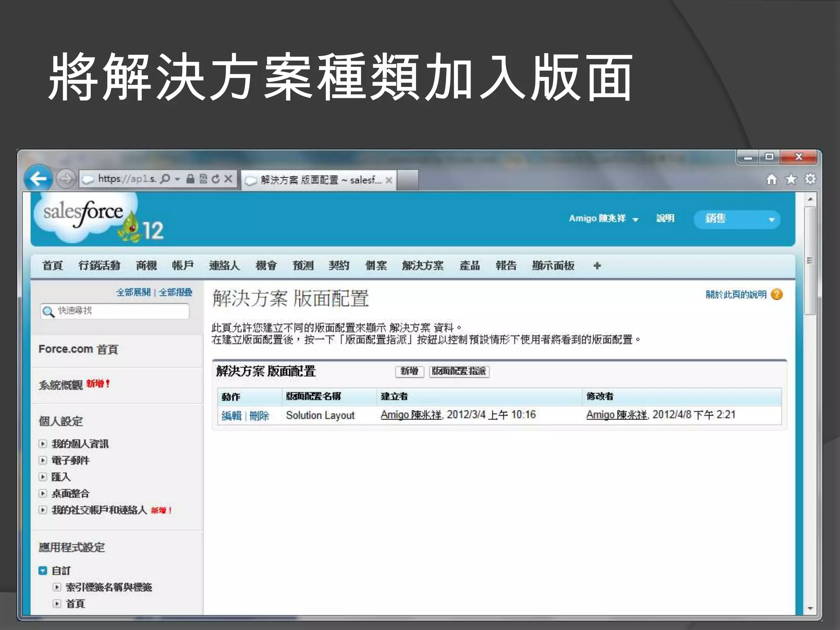Open the 解決方案 tab
This screenshot has width=840, height=630.
coord(423,266)
